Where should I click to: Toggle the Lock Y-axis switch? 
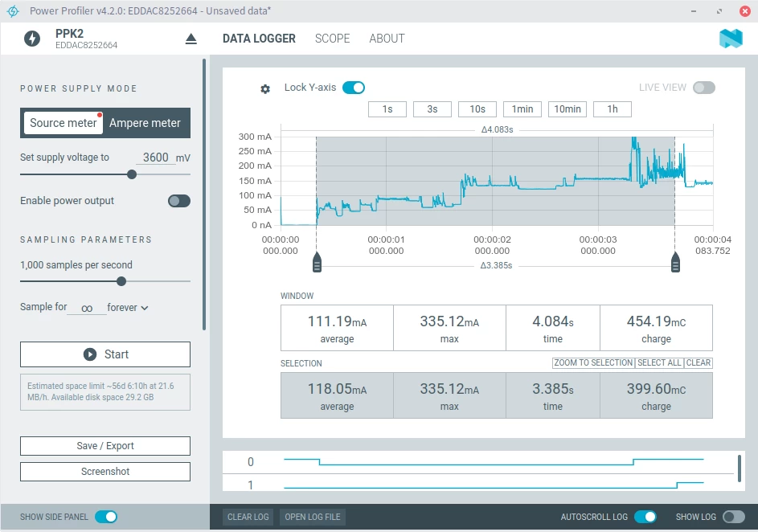point(354,88)
